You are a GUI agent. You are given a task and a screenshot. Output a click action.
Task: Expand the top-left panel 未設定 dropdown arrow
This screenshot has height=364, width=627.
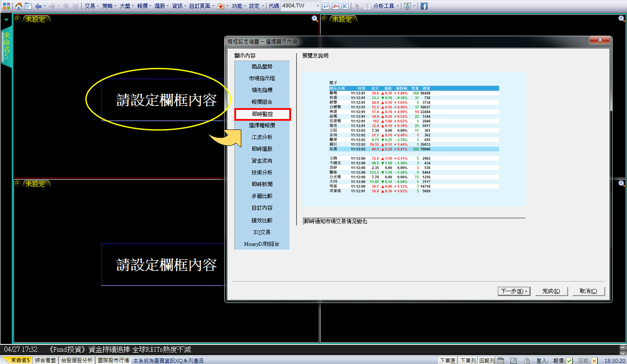[17, 19]
